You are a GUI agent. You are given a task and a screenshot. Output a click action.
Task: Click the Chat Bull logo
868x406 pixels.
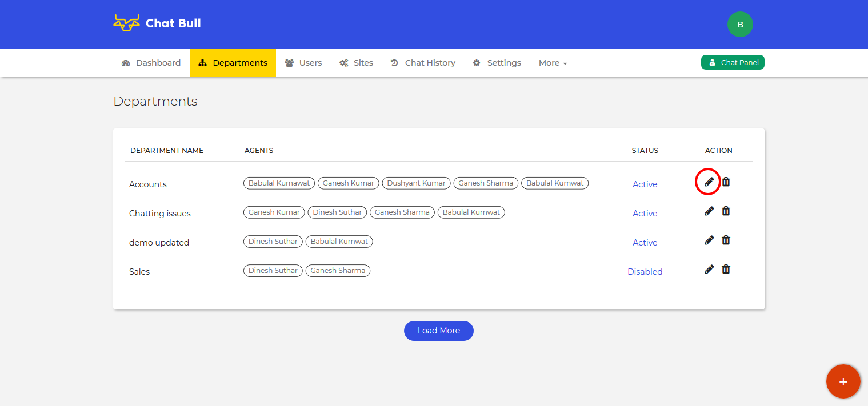pyautogui.click(x=157, y=23)
